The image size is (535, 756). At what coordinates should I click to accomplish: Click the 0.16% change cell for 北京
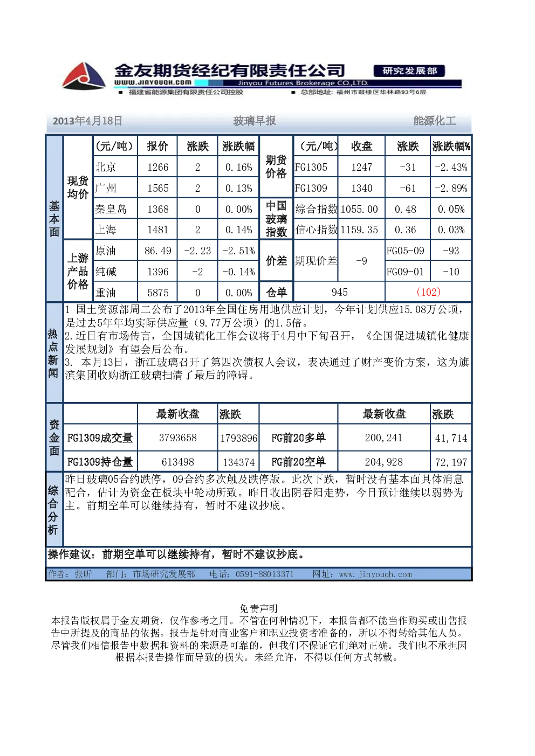pyautogui.click(x=239, y=167)
